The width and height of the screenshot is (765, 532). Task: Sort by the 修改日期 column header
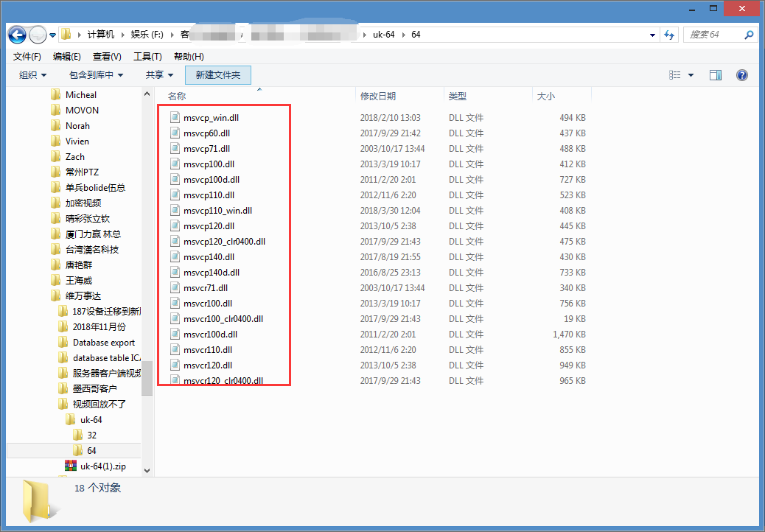pos(377,96)
